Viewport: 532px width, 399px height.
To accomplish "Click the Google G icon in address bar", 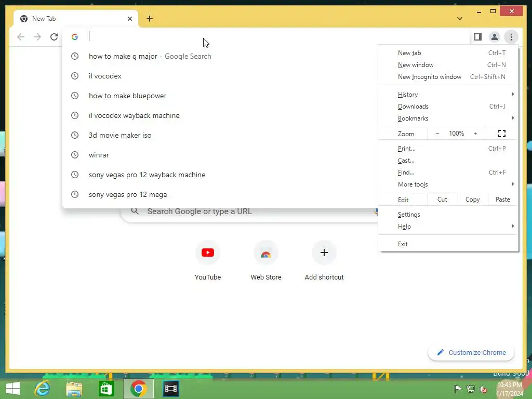I will point(75,37).
